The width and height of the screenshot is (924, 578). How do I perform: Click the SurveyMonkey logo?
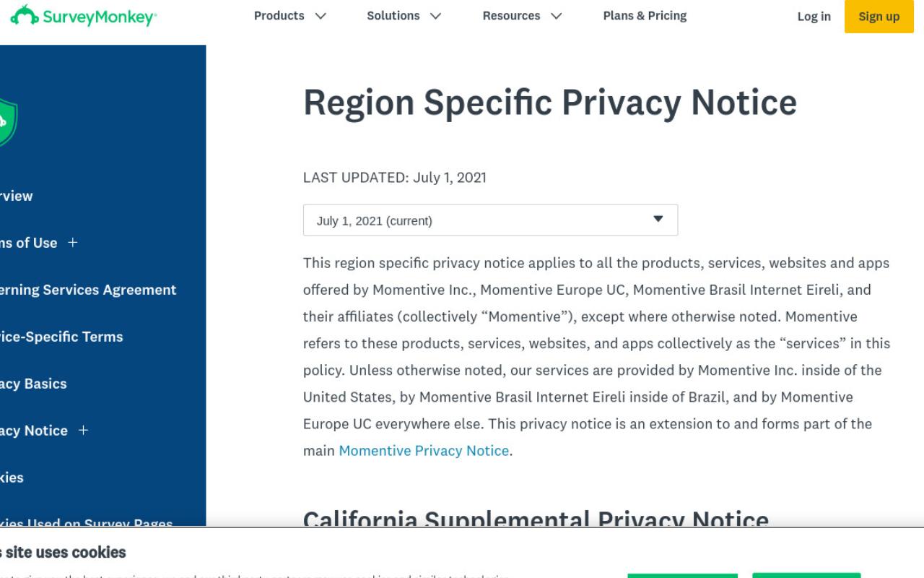pos(83,16)
